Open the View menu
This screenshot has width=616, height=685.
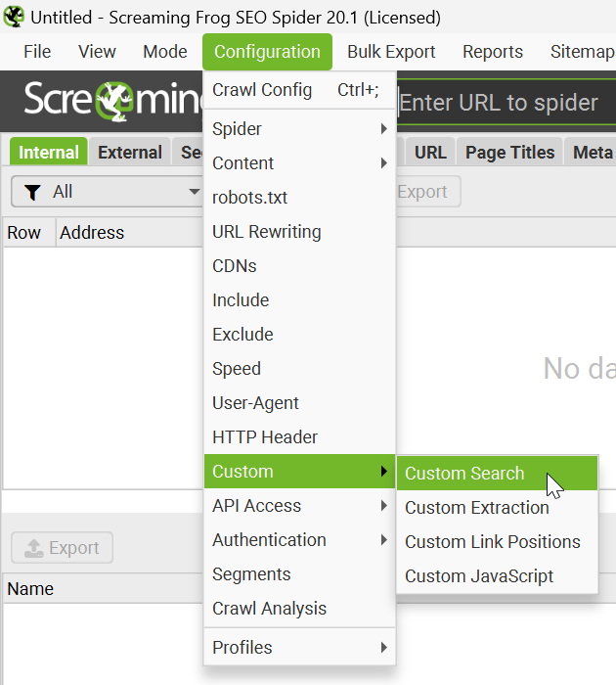97,52
